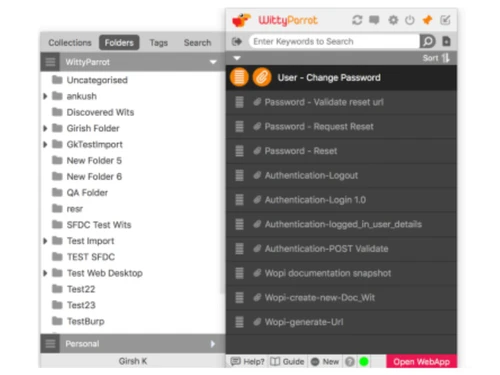Click the green status indicator dot
The height and width of the screenshot is (375, 500).
[364, 361]
